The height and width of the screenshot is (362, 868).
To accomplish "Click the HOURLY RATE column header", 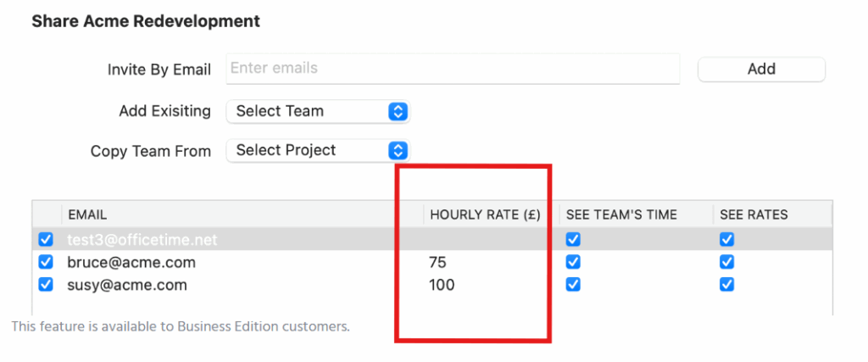I will [x=485, y=215].
